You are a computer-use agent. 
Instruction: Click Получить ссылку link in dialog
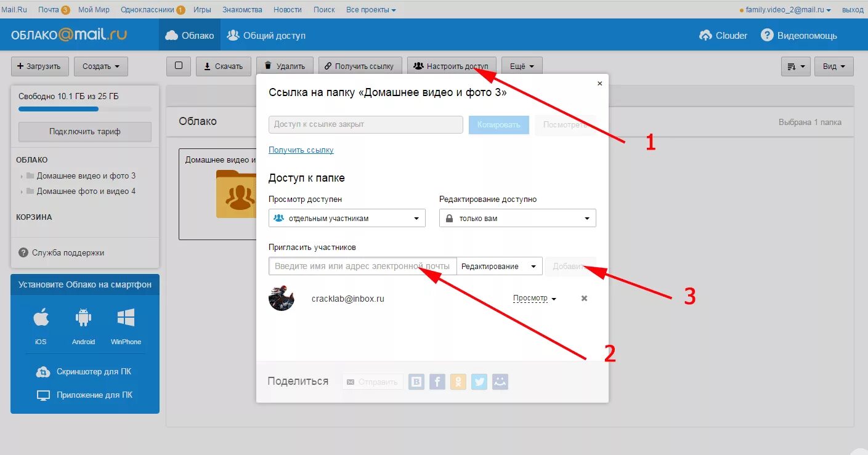(301, 150)
